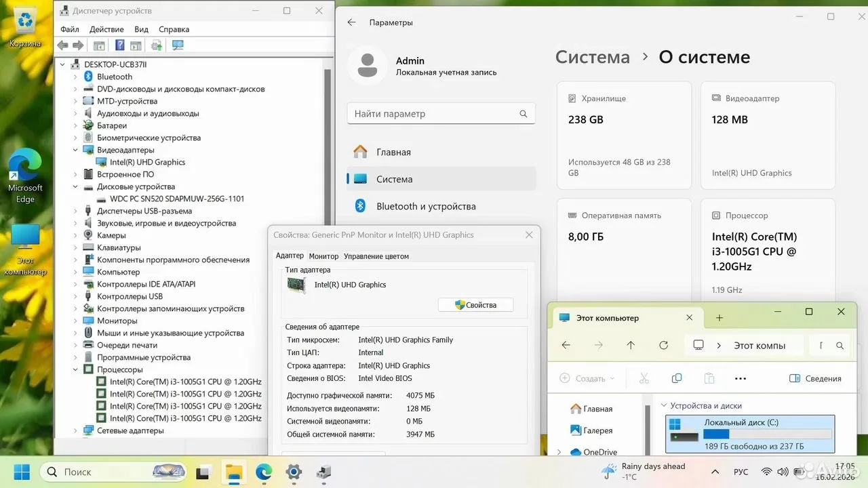Screen dimensions: 868x488
Task: Click the forward arrow in Device Manager toolbar
Action: 78,45
